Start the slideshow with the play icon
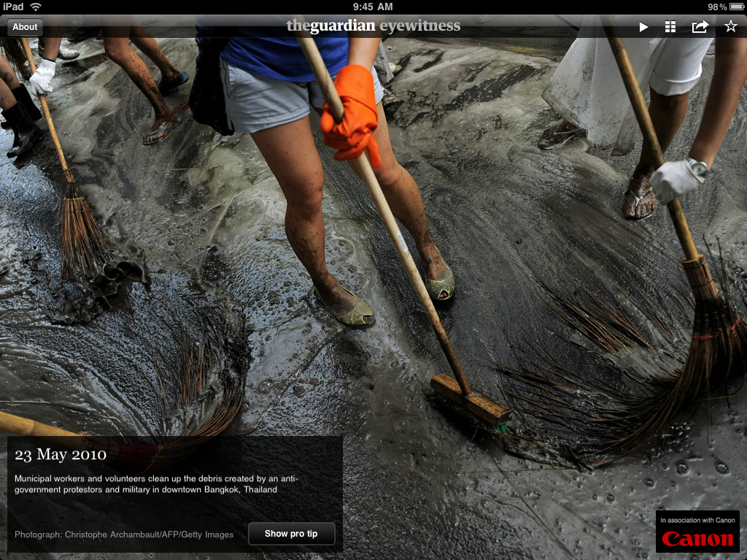Viewport: 747px width, 560px height. pos(643,27)
